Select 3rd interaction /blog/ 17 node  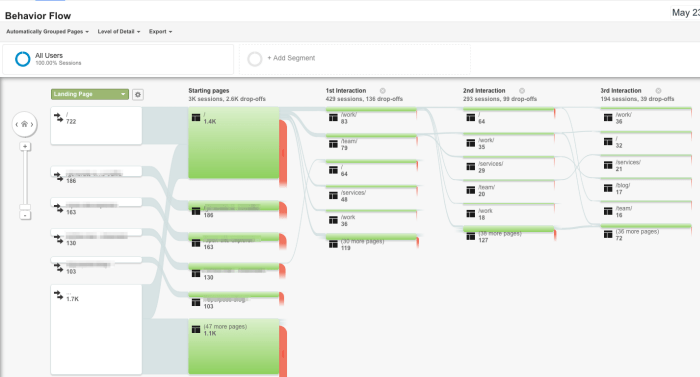click(646, 188)
